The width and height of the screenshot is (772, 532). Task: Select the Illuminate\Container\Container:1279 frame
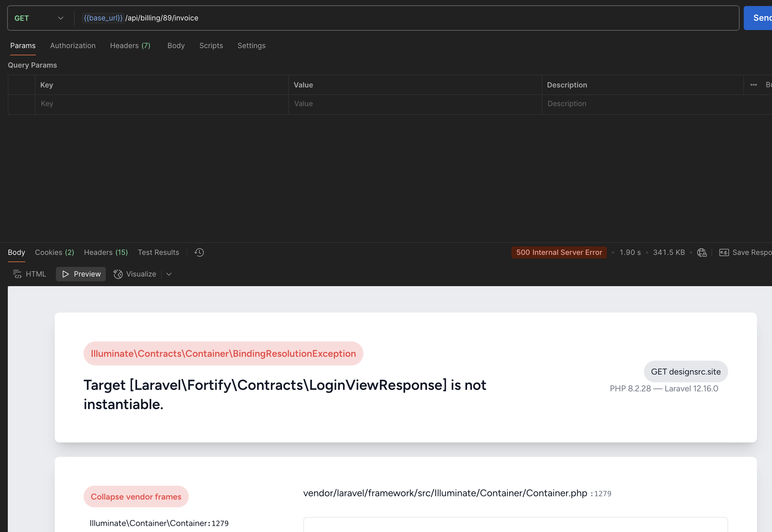[x=159, y=523]
